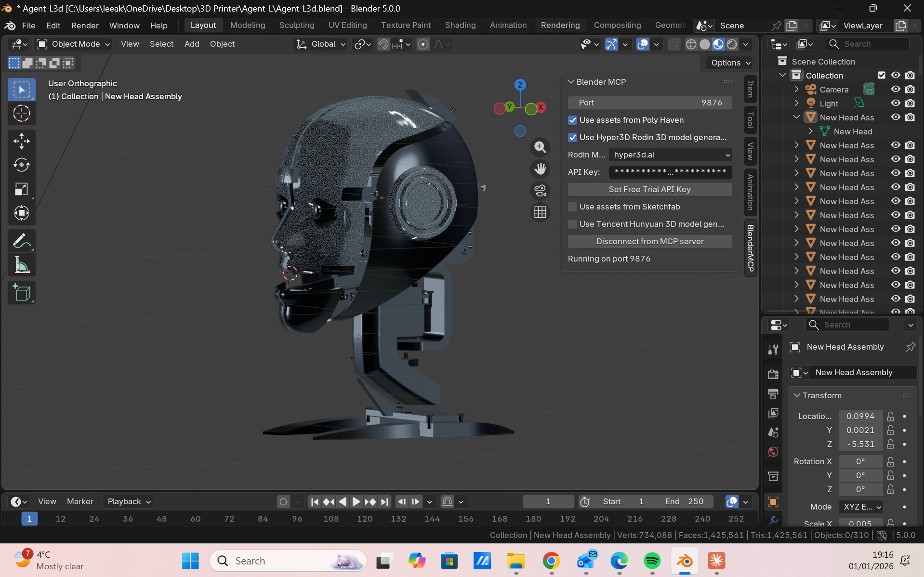Image resolution: width=924 pixels, height=577 pixels.
Task: Toggle camera view in viewport
Action: pyautogui.click(x=540, y=191)
